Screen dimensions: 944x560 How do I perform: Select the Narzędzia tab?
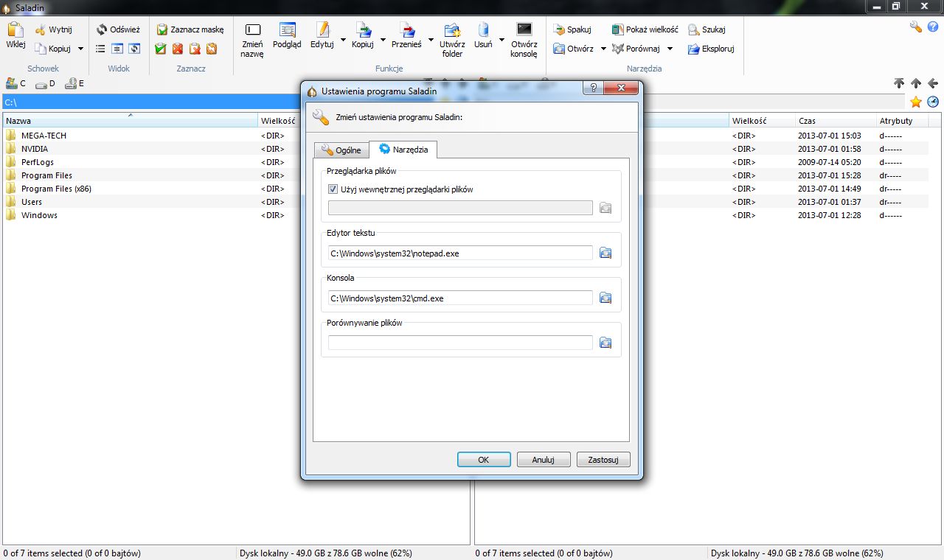(x=403, y=149)
